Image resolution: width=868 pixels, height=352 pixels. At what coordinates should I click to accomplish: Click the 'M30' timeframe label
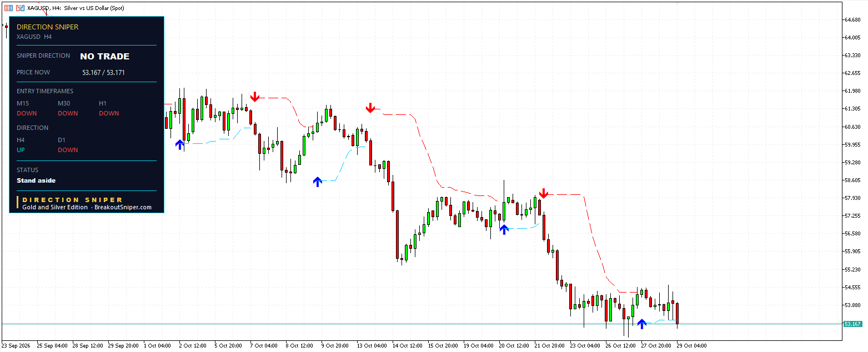(64, 103)
